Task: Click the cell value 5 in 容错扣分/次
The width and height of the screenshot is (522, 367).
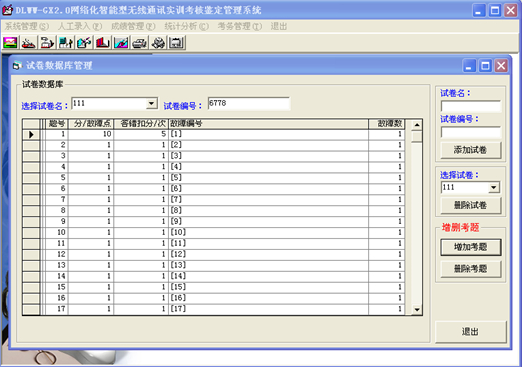Action: [141, 135]
